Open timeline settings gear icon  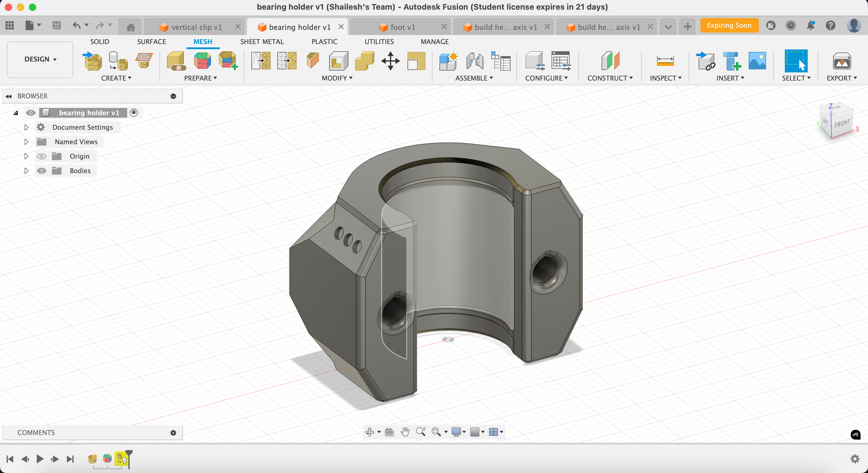click(x=855, y=459)
